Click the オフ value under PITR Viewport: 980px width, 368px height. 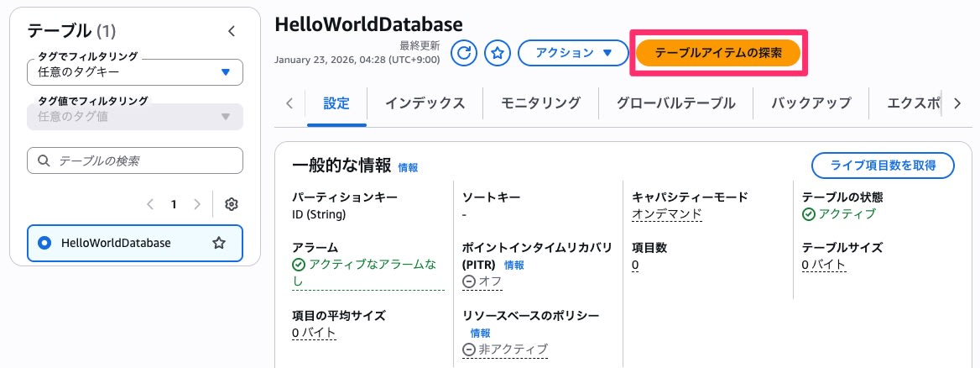pyautogui.click(x=482, y=282)
